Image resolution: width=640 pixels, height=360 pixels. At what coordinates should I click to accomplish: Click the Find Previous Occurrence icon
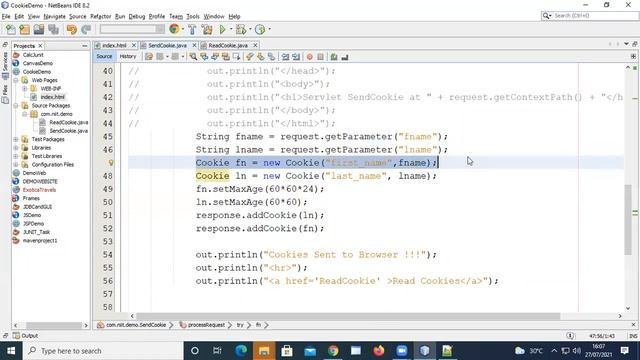click(204, 57)
